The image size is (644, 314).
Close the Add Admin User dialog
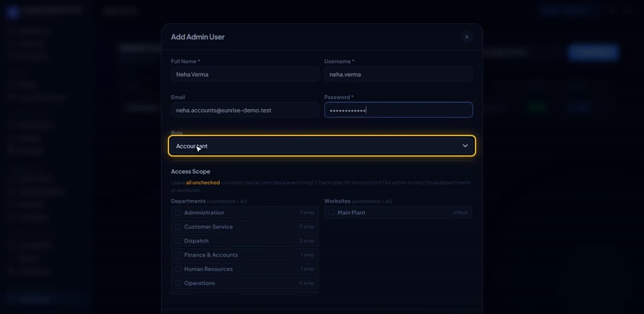466,37
